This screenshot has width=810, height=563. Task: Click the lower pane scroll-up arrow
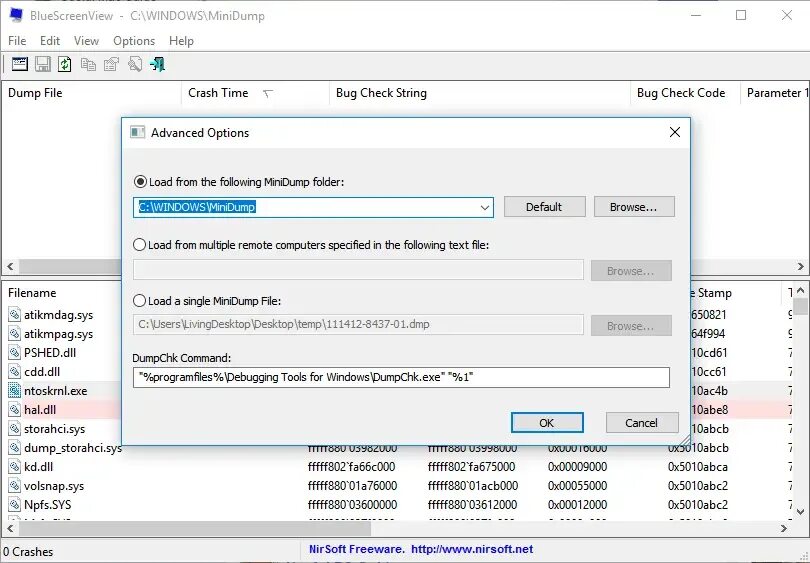[x=800, y=290]
